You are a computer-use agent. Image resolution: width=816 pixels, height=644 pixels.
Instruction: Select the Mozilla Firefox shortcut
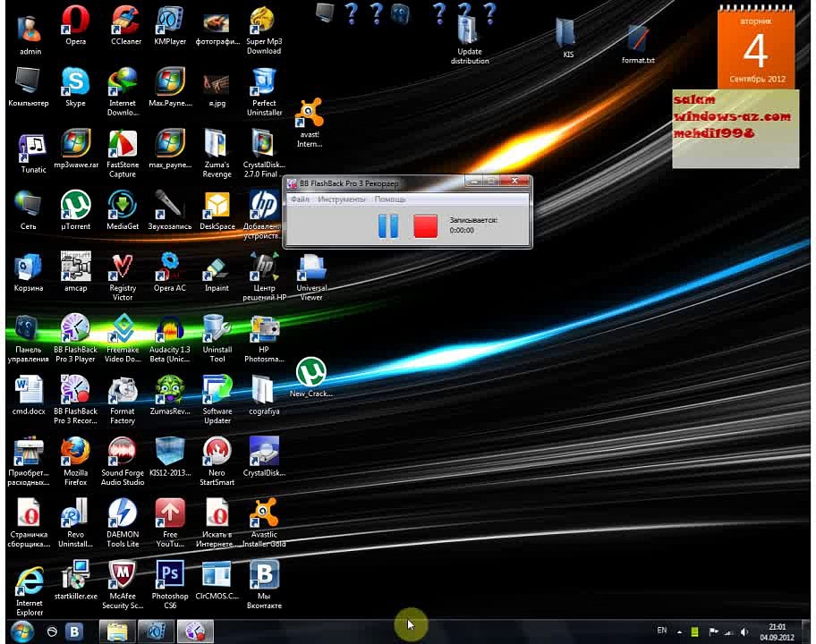(75, 462)
